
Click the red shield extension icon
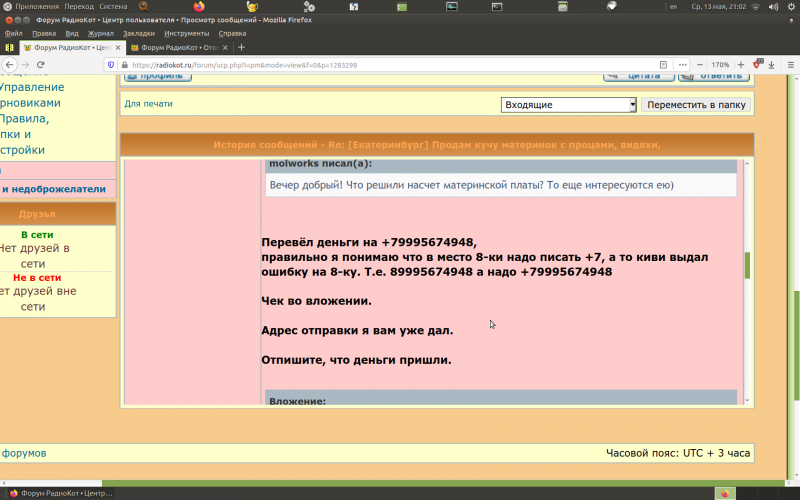point(757,65)
